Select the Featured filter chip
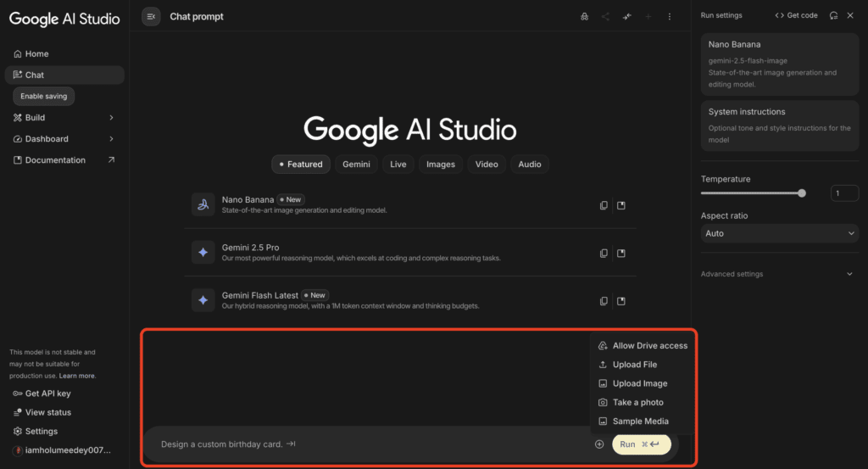 pos(301,165)
